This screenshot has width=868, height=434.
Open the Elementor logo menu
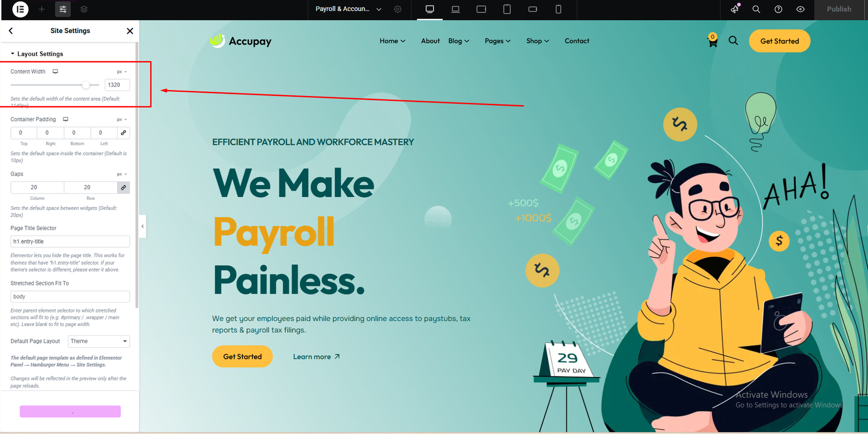tap(20, 9)
